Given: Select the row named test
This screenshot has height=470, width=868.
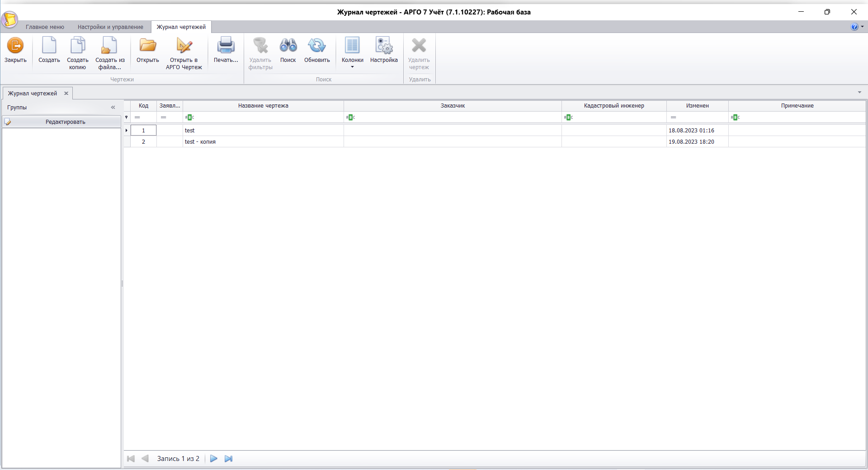Looking at the screenshot, I should click(495, 131).
